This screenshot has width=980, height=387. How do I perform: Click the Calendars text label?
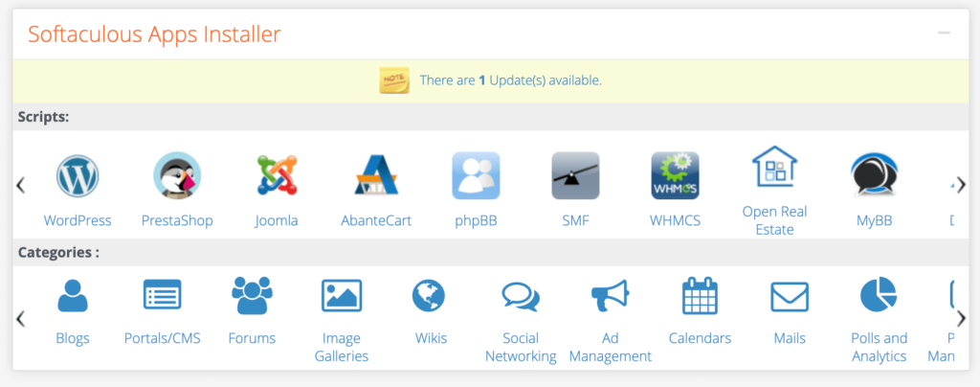click(700, 338)
